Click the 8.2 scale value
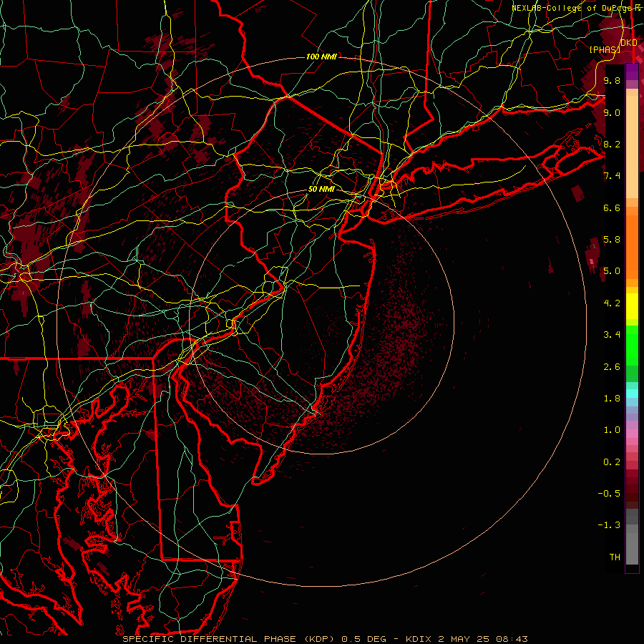Viewport: 644px width, 644px height. 612,144
